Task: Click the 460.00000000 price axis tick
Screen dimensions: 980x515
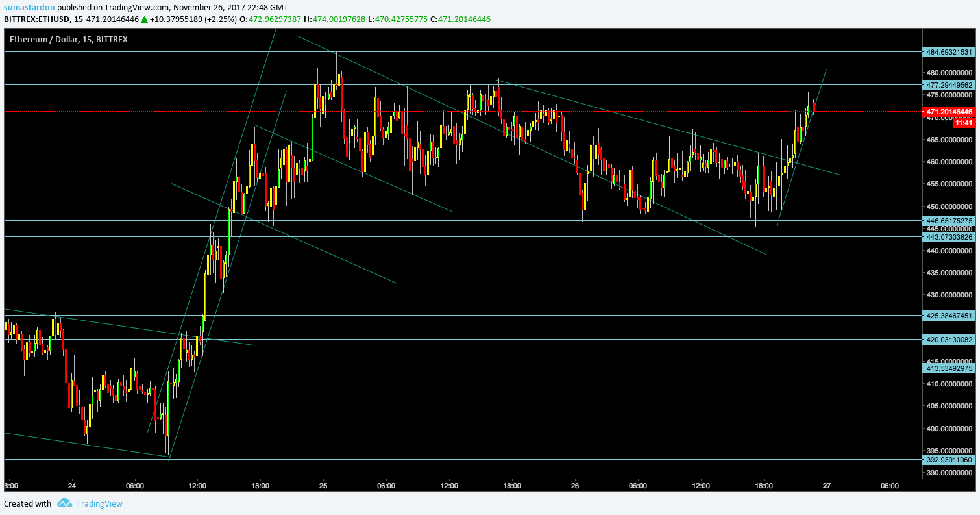Action: tap(950, 162)
